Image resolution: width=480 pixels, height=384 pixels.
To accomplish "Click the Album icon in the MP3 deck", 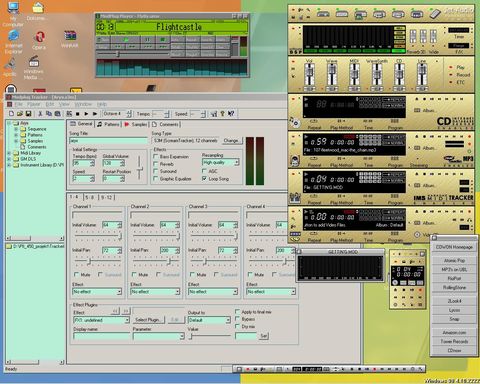I will click(417, 148).
